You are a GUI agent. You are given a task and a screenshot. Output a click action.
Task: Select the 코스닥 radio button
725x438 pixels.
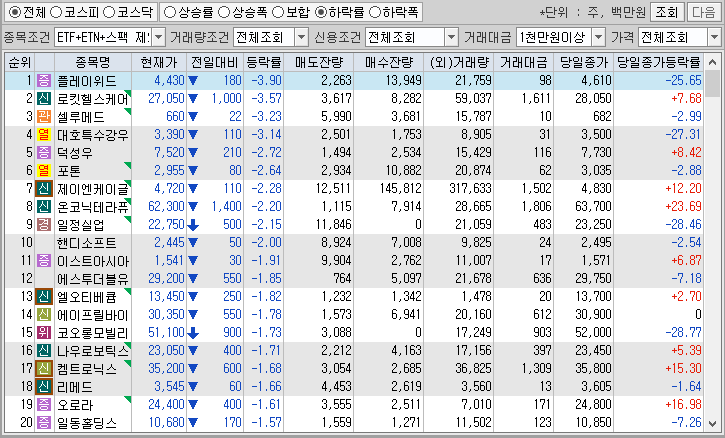[109, 12]
